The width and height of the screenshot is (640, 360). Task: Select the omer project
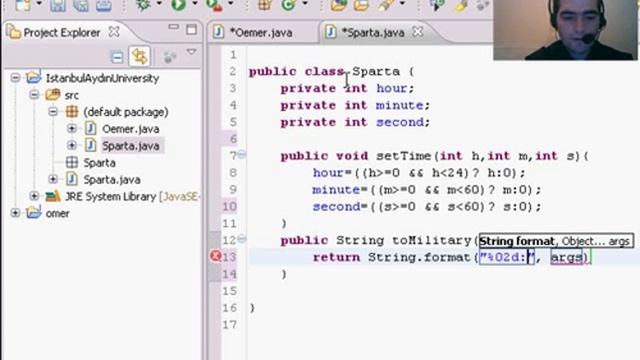point(58,214)
